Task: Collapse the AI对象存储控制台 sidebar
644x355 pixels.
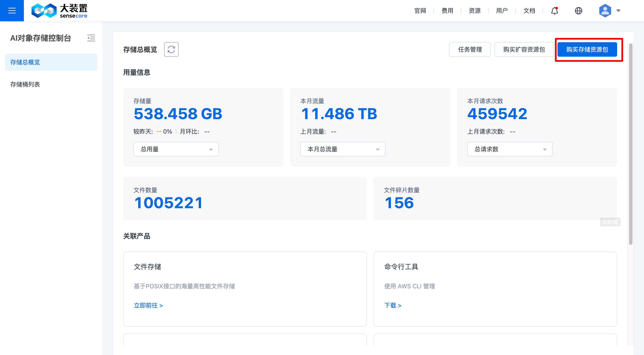Action: [91, 38]
